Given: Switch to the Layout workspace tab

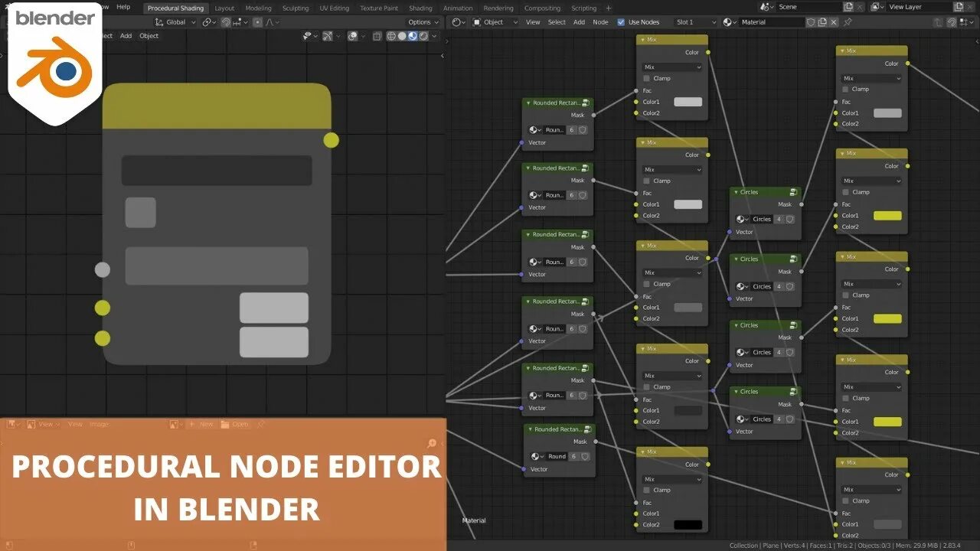Looking at the screenshot, I should [x=224, y=8].
